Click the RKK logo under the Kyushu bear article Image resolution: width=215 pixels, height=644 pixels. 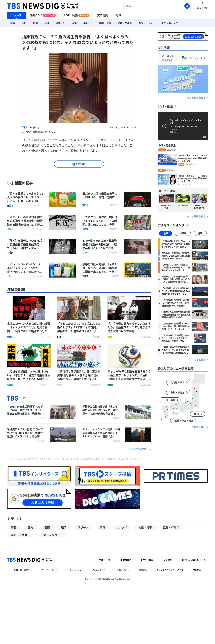pyautogui.click(x=10, y=385)
